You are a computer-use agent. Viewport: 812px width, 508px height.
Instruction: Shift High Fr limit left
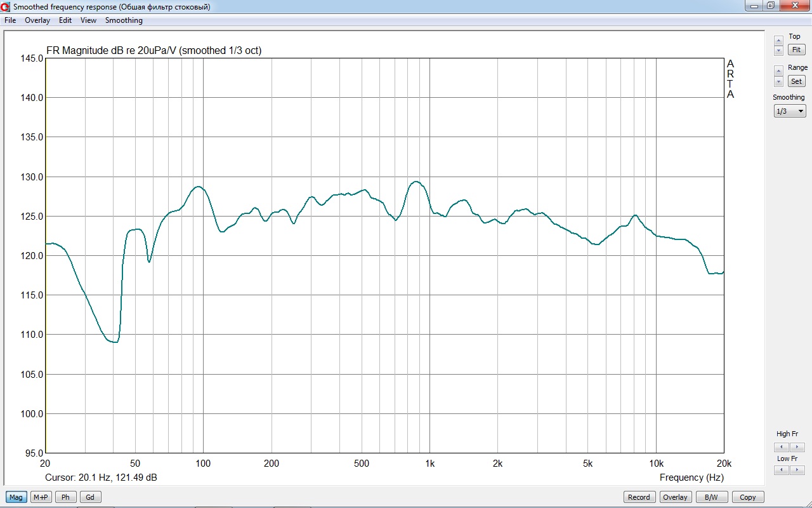coord(782,447)
